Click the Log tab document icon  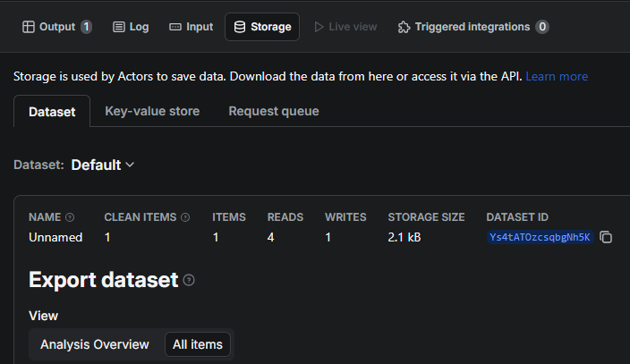pos(119,27)
